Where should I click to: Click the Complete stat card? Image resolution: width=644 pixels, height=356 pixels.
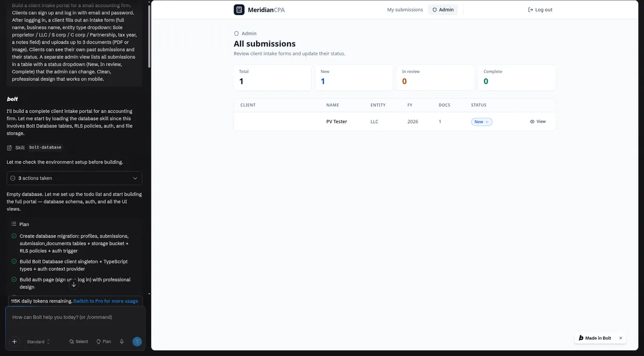pos(517,78)
